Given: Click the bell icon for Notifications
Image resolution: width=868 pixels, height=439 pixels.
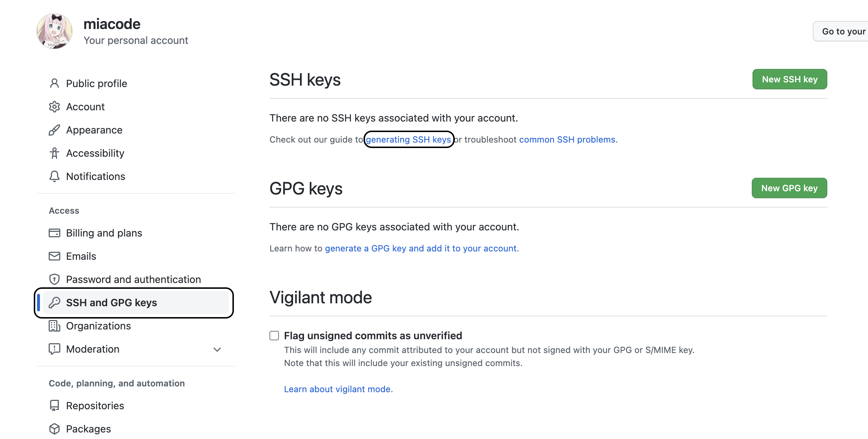Looking at the screenshot, I should (x=54, y=176).
